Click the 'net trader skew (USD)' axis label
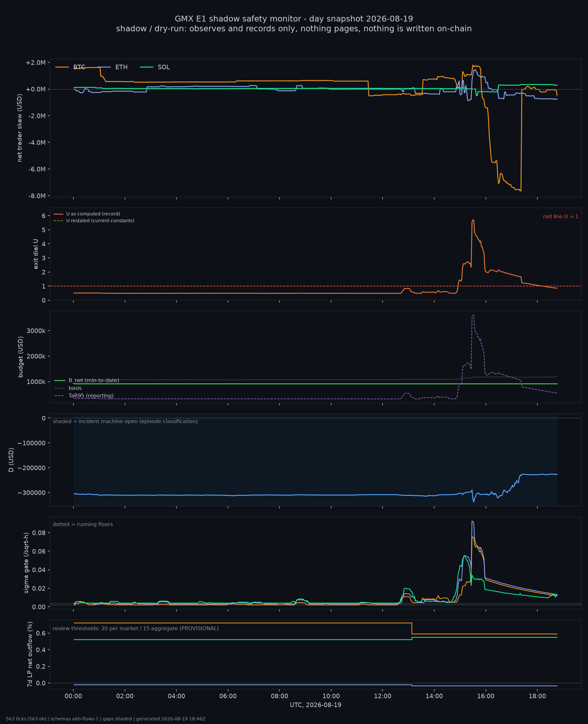The height and width of the screenshot is (724, 588). [x=20, y=128]
